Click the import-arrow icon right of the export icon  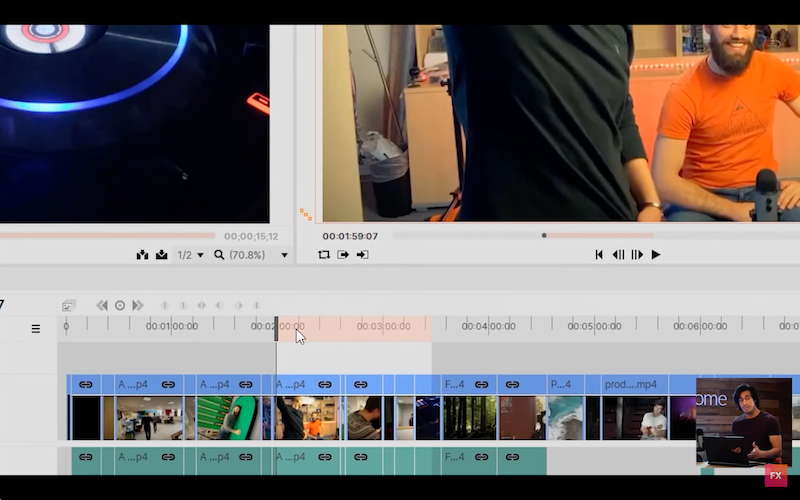point(362,255)
